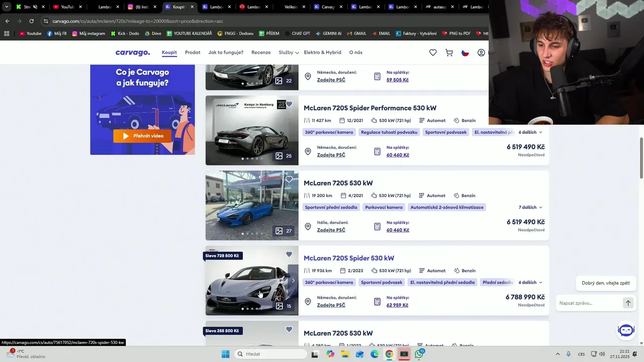Open McLaren 720S Spider 530 kW title link
This screenshot has height=362, width=644.
pyautogui.click(x=349, y=258)
